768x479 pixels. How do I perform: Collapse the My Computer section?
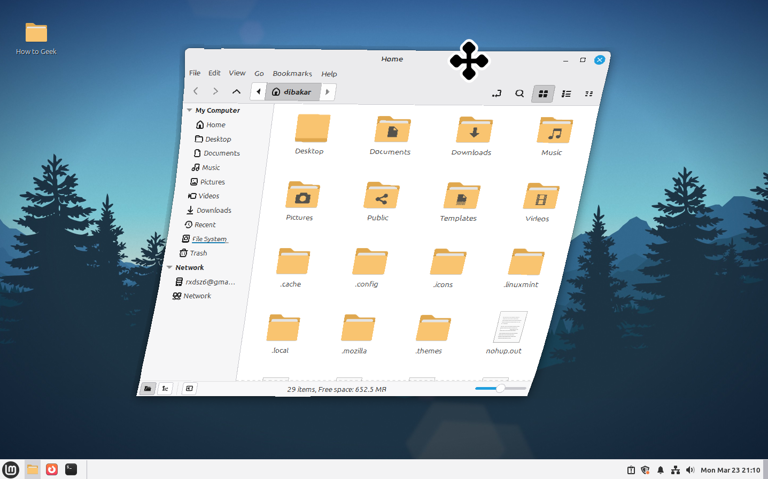(x=189, y=110)
